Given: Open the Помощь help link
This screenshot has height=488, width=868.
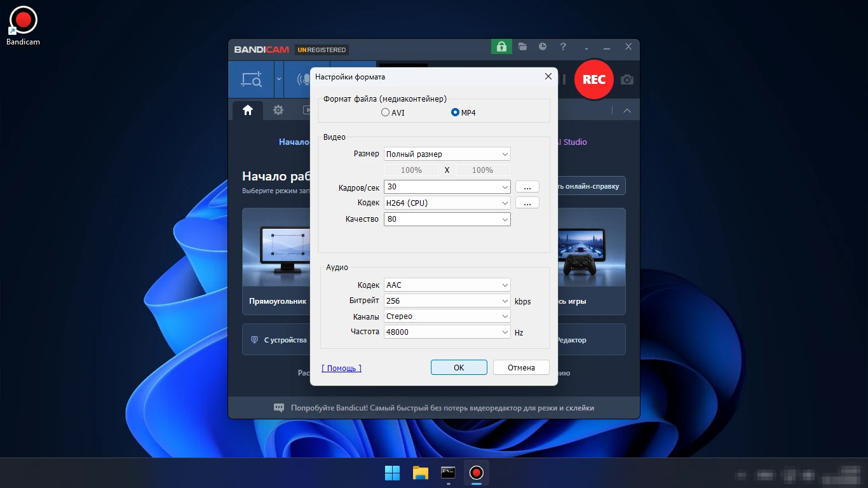Looking at the screenshot, I should [x=341, y=368].
